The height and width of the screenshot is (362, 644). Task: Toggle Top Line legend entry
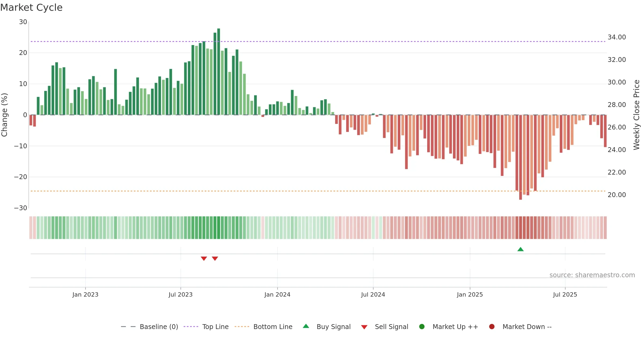coord(206,327)
